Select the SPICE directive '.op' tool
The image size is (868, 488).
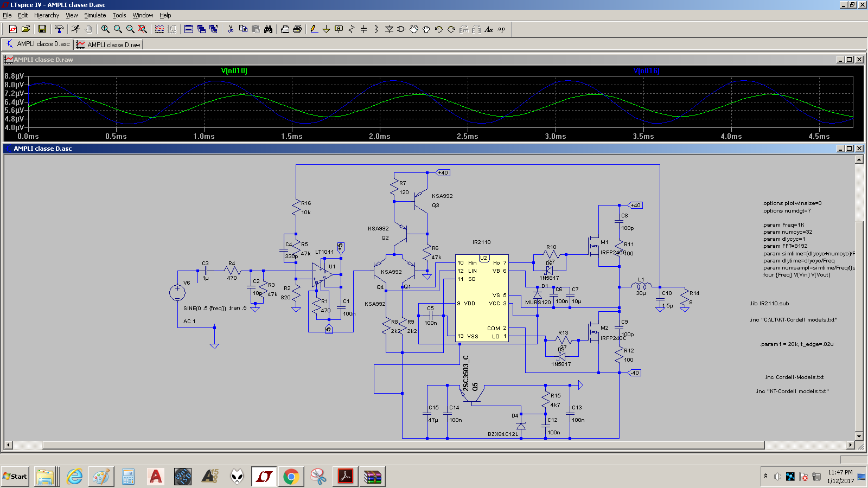point(501,29)
